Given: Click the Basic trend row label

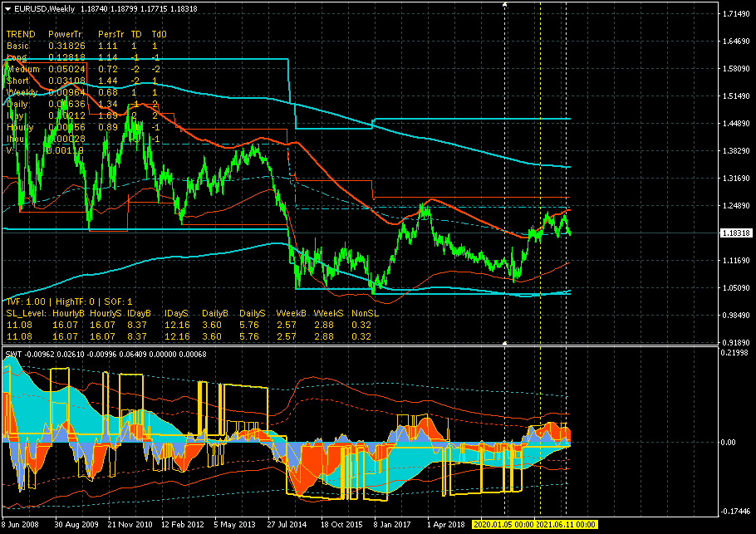Looking at the screenshot, I should click(x=17, y=46).
